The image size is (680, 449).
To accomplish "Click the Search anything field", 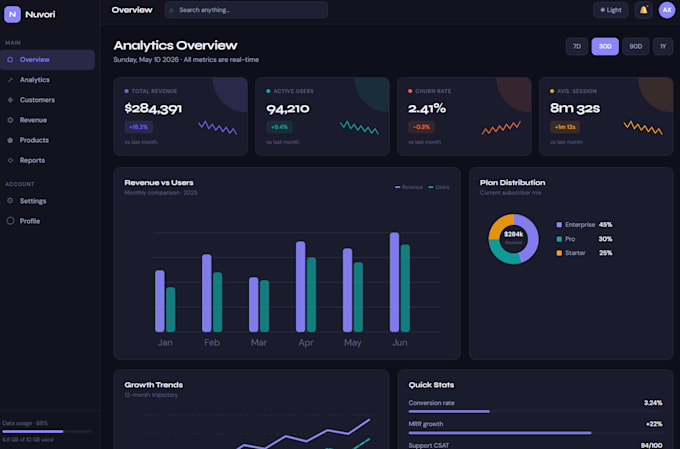I will pos(246,10).
